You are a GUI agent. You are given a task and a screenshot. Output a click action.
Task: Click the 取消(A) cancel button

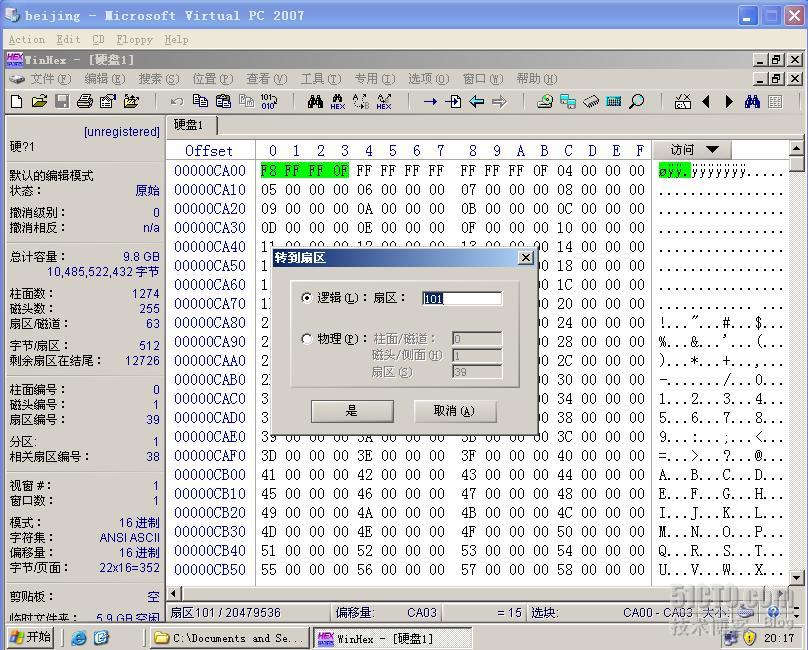[x=455, y=411]
